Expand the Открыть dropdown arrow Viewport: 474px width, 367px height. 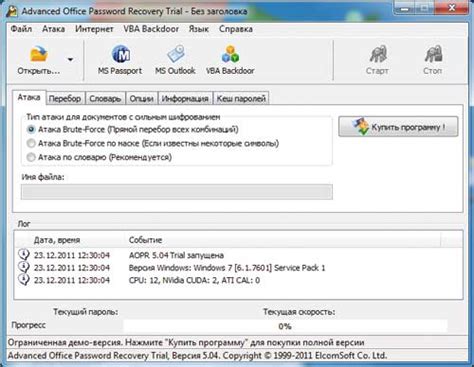70,60
